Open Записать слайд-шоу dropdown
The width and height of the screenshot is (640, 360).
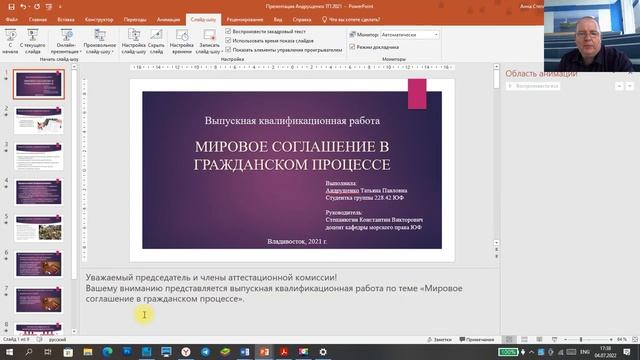pyautogui.click(x=209, y=41)
